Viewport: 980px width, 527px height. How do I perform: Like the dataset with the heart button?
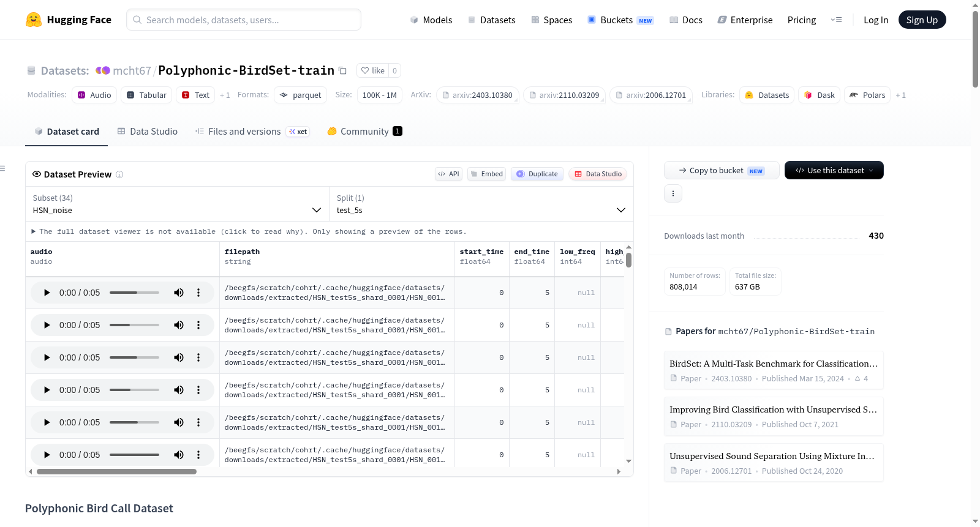click(373, 70)
